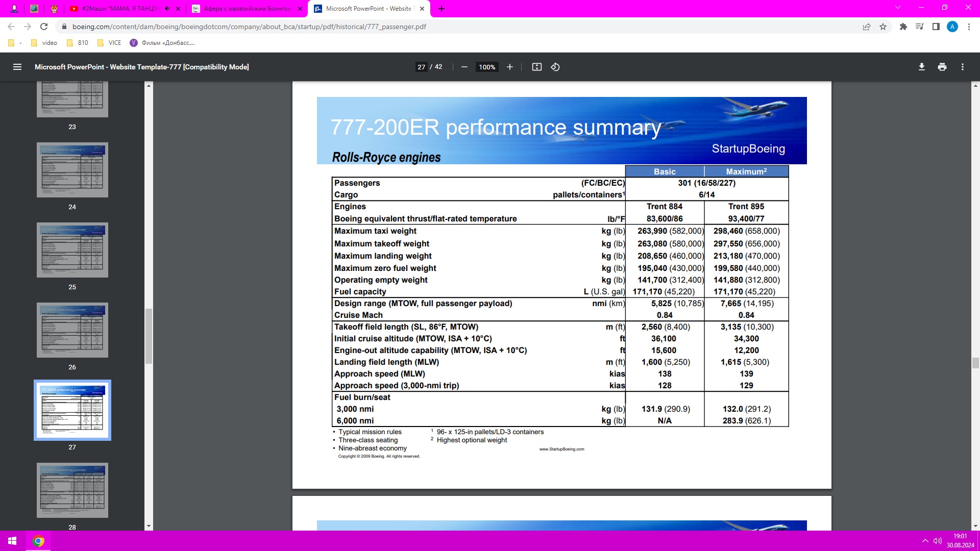Select page 25 thumbnail

tap(72, 250)
